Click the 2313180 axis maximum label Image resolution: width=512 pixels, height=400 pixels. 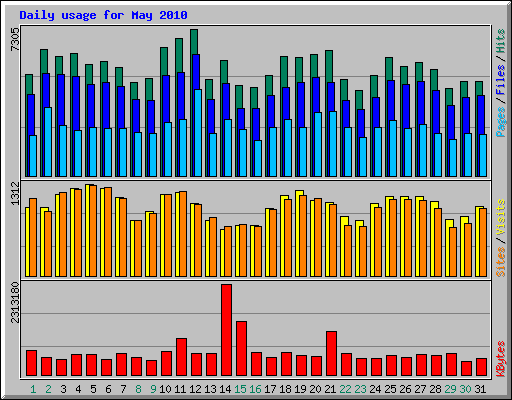tap(15, 302)
